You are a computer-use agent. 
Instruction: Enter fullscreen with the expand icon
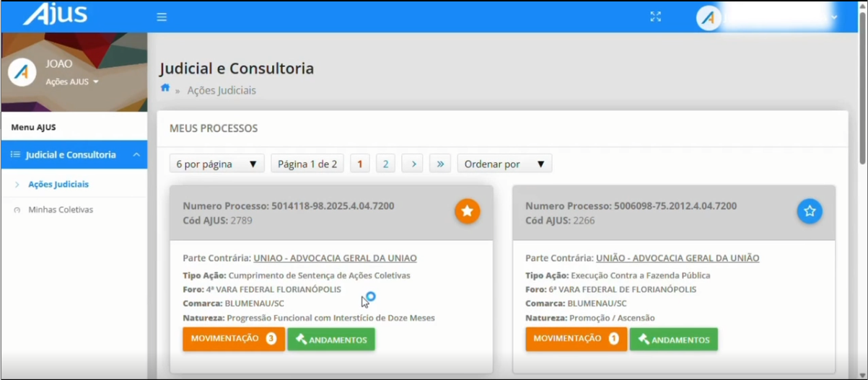[655, 17]
